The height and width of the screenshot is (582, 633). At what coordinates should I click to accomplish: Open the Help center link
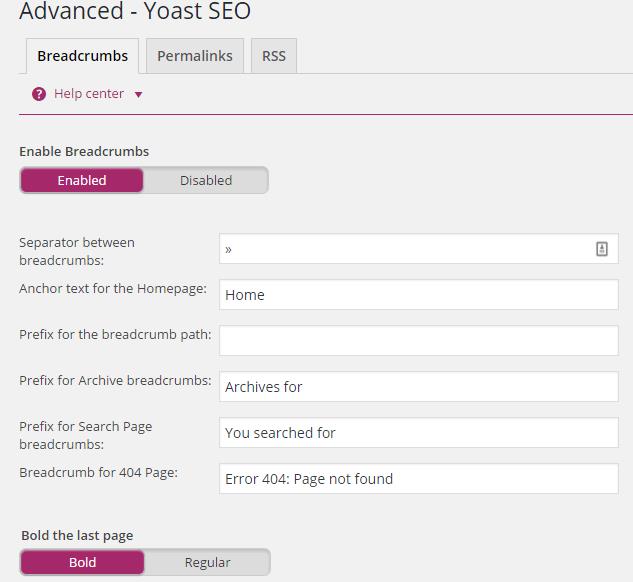point(89,94)
